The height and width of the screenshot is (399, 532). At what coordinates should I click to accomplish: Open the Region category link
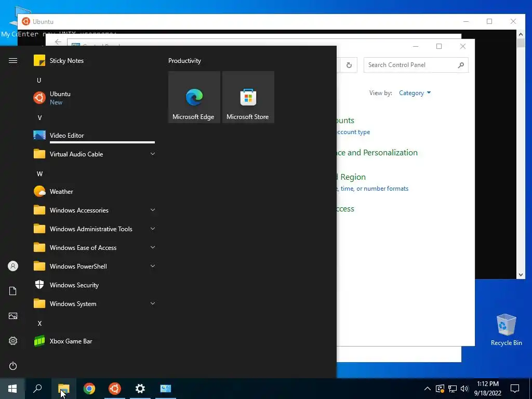tap(352, 177)
